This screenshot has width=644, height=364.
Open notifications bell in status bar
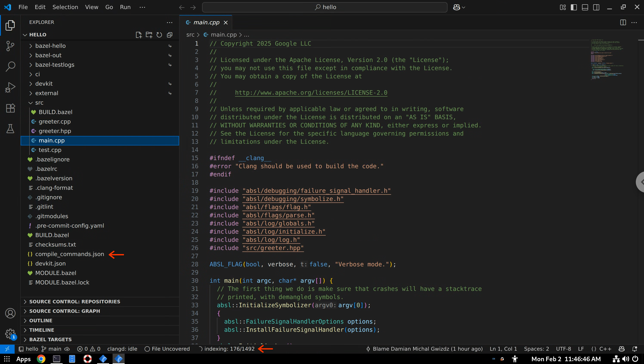tap(635, 349)
